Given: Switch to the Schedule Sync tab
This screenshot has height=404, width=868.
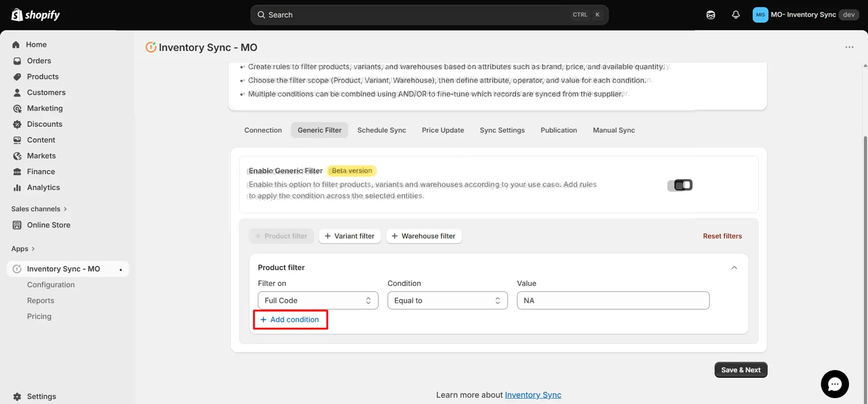Looking at the screenshot, I should (x=382, y=130).
